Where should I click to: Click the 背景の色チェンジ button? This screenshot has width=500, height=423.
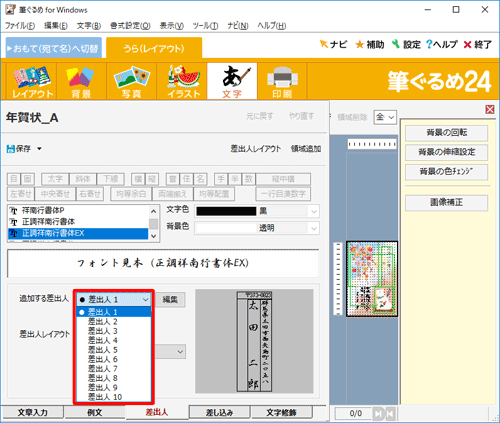446,172
